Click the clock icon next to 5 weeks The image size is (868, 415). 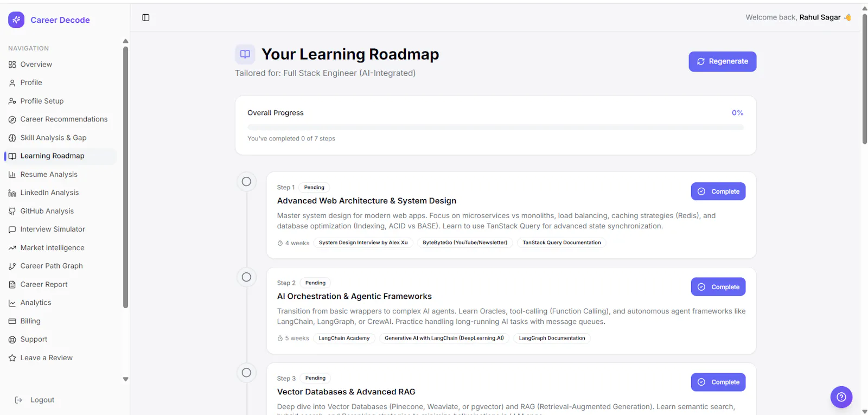click(280, 339)
